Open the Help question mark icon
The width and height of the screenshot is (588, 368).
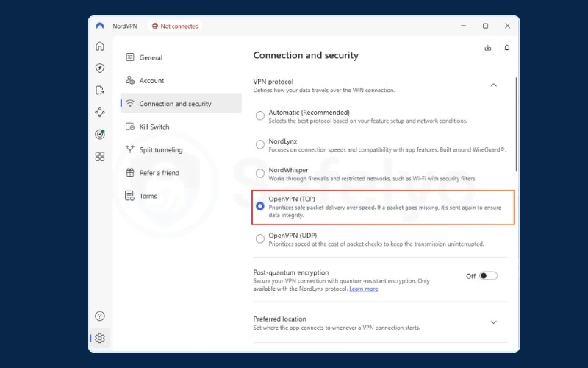100,316
